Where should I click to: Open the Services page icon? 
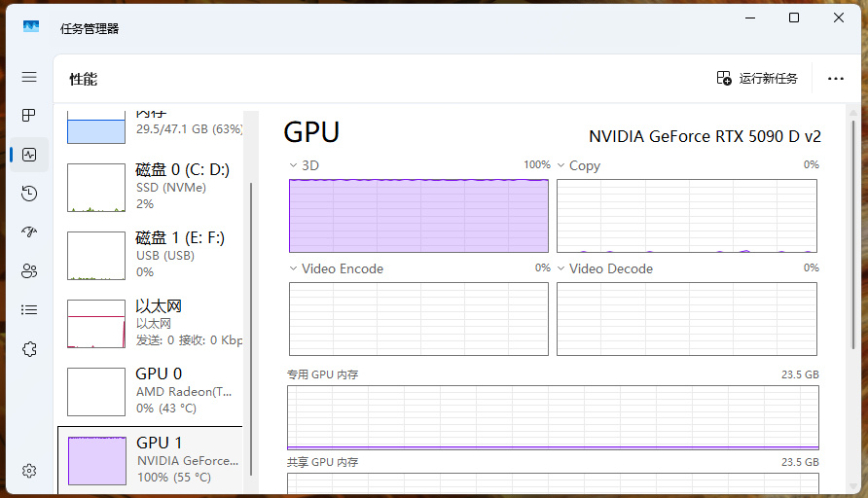(x=29, y=349)
